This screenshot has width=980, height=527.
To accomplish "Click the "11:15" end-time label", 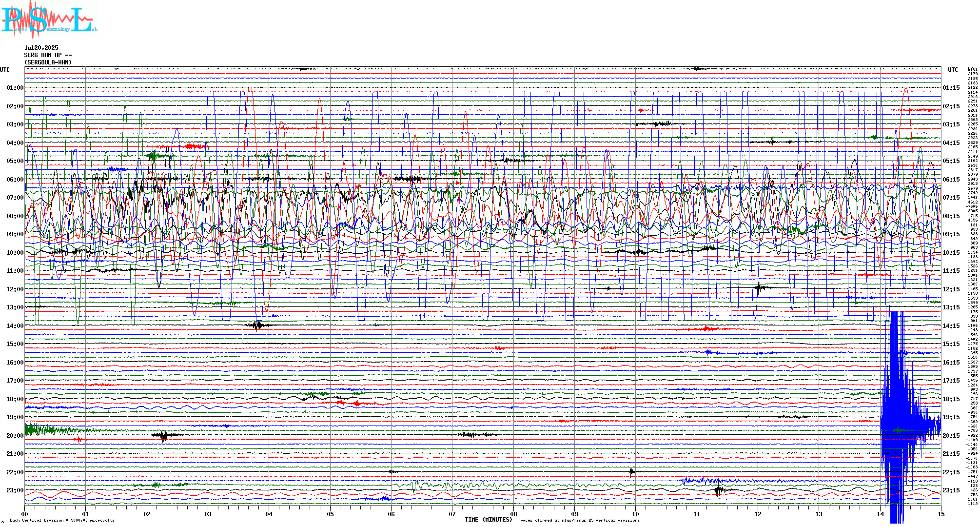I will [x=951, y=271].
